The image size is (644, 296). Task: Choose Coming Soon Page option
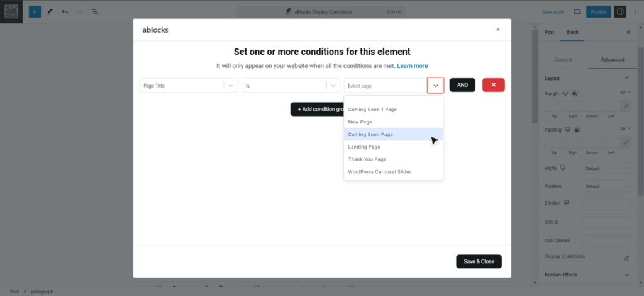tap(394, 134)
